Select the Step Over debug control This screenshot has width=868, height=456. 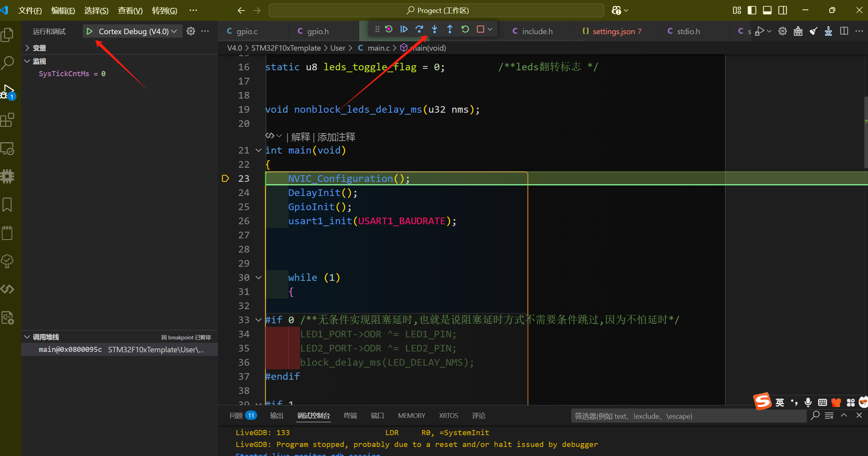(420, 29)
